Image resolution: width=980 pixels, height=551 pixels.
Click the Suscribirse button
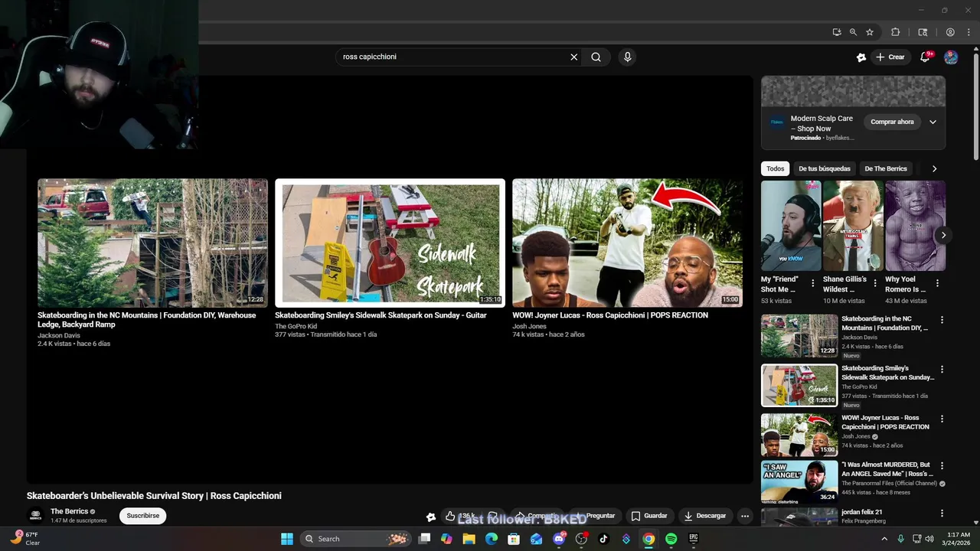click(143, 516)
